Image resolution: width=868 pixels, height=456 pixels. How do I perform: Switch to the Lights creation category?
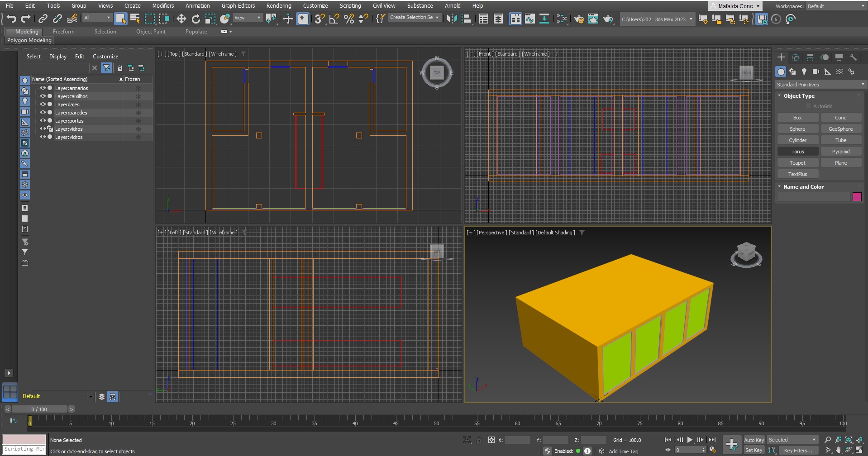click(804, 71)
